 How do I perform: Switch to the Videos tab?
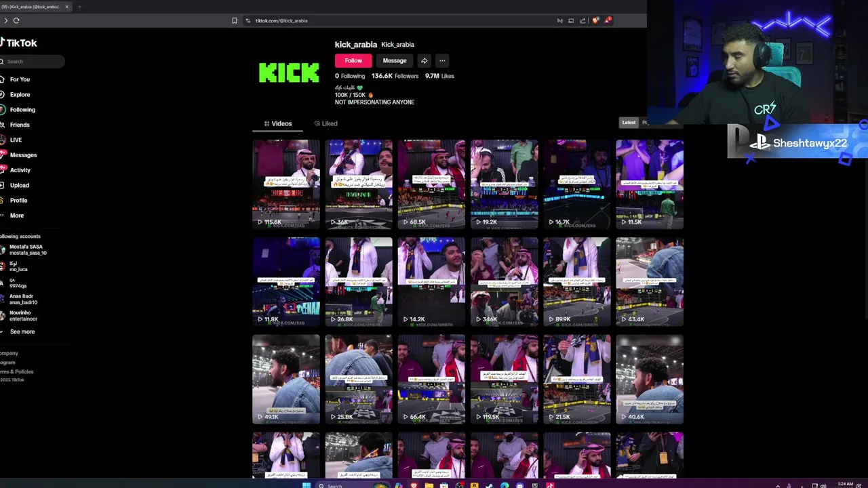pyautogui.click(x=278, y=123)
